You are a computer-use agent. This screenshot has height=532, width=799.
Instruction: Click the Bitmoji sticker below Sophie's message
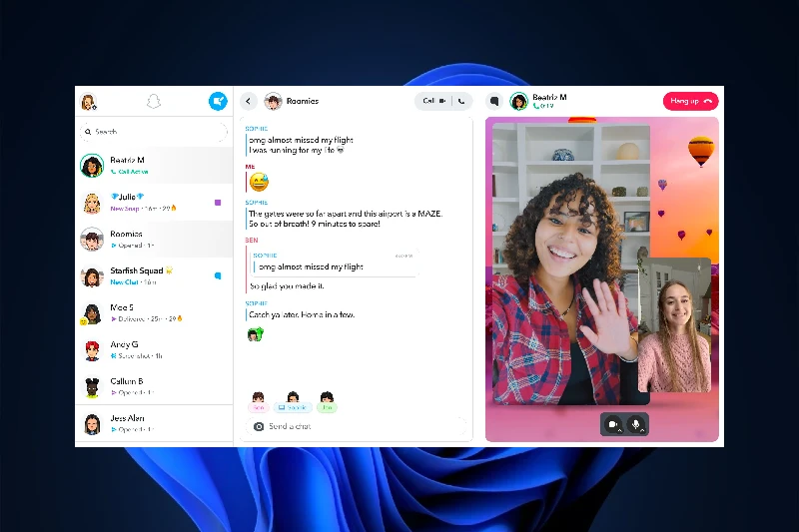click(x=256, y=334)
